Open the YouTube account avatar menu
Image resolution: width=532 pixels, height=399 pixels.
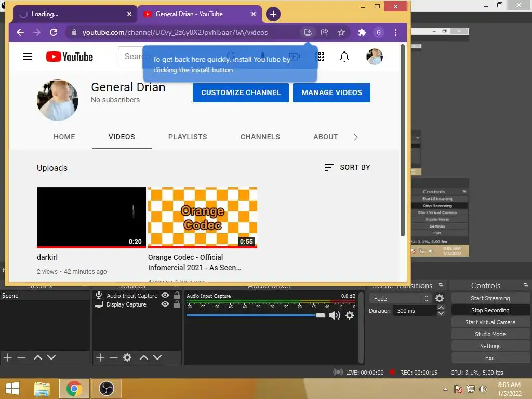375,56
